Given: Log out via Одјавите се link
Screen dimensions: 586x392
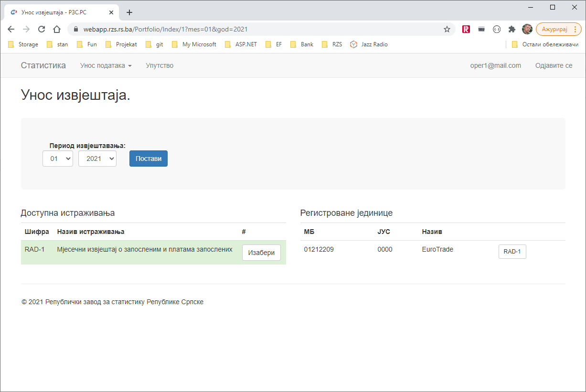Looking at the screenshot, I should (554, 65).
